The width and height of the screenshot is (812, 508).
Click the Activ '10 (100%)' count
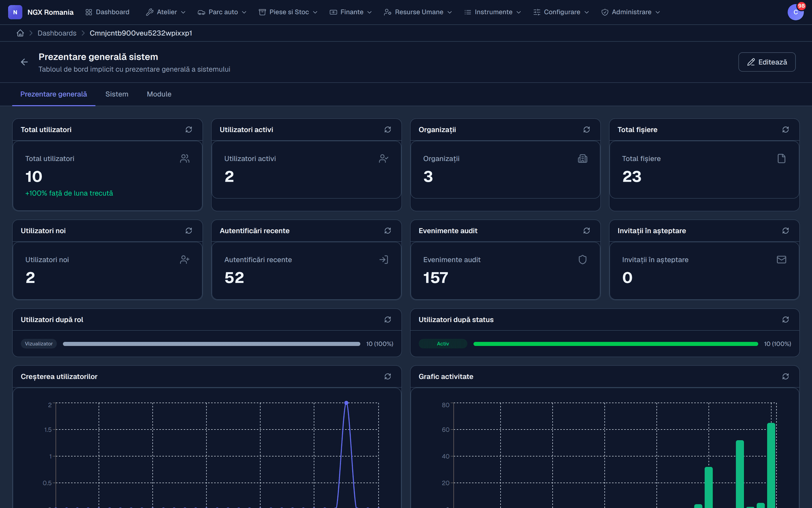(777, 344)
